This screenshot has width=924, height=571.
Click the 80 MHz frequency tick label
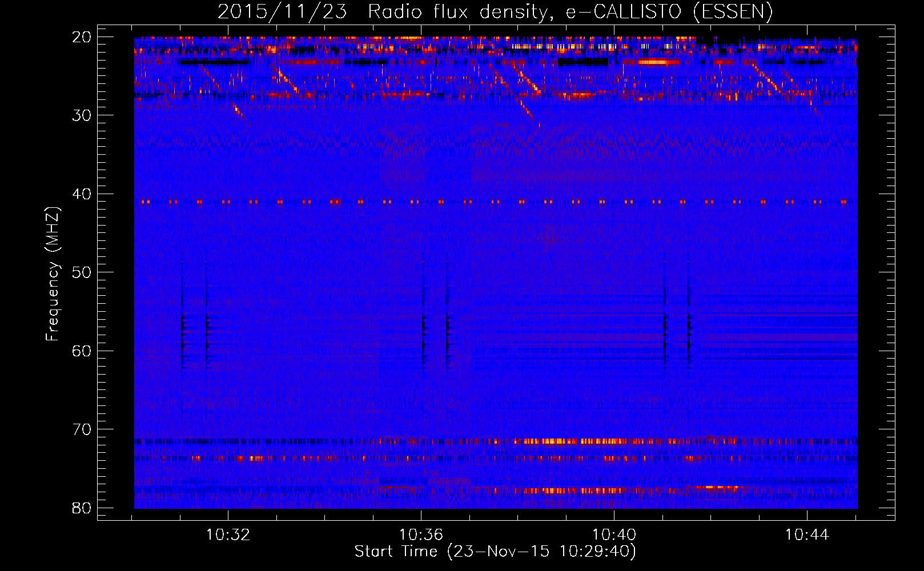tap(82, 508)
